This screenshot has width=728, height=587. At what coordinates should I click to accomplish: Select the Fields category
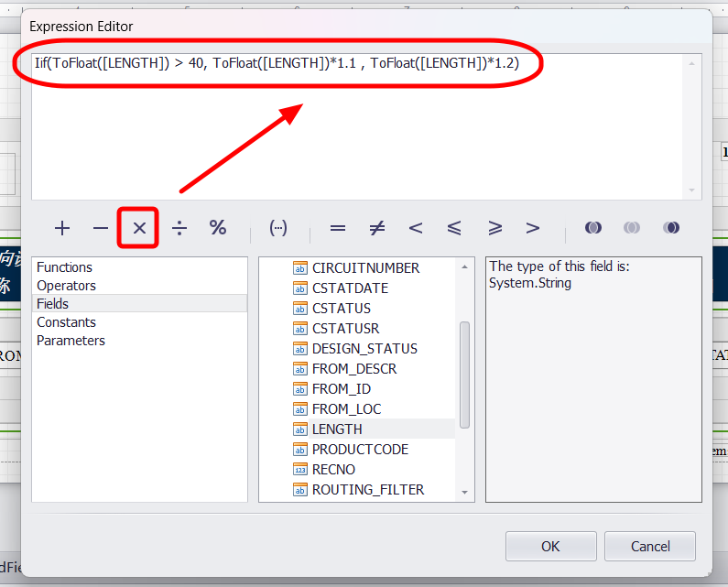tap(139, 304)
